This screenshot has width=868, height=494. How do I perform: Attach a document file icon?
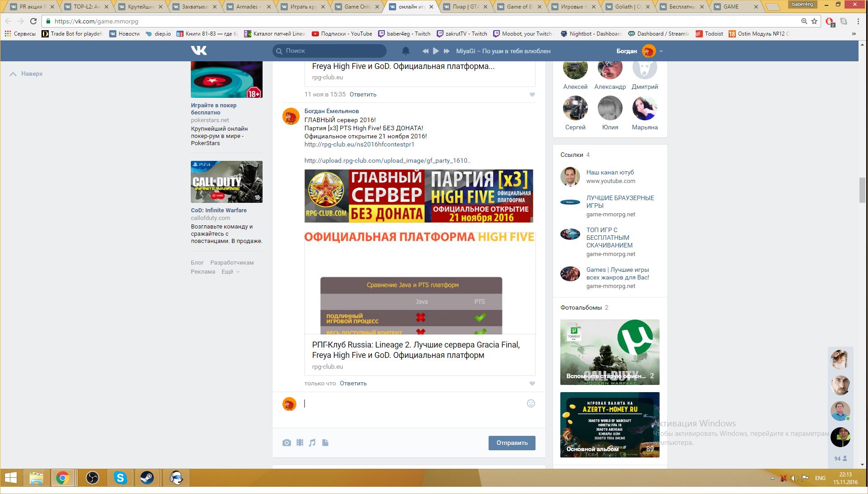[x=325, y=443]
